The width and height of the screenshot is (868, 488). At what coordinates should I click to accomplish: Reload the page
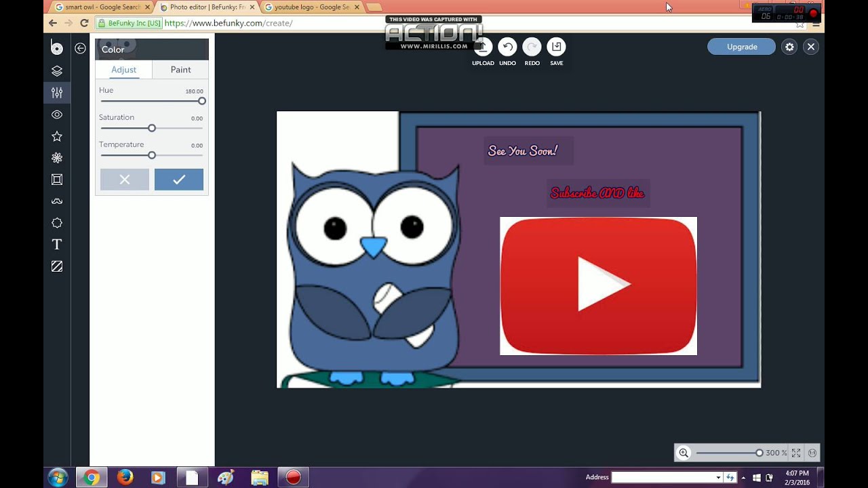pyautogui.click(x=84, y=23)
